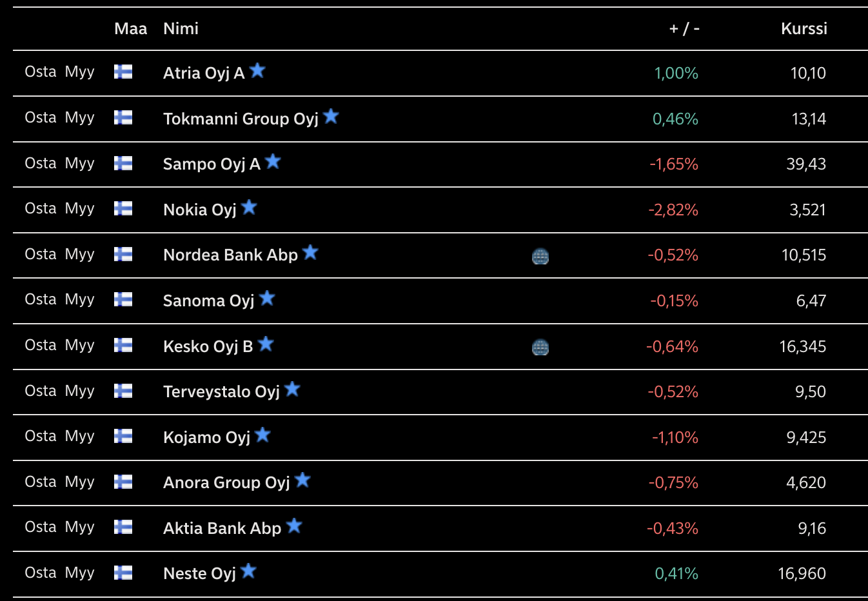Sort by the Nimi column header
The image size is (868, 601).
(181, 28)
